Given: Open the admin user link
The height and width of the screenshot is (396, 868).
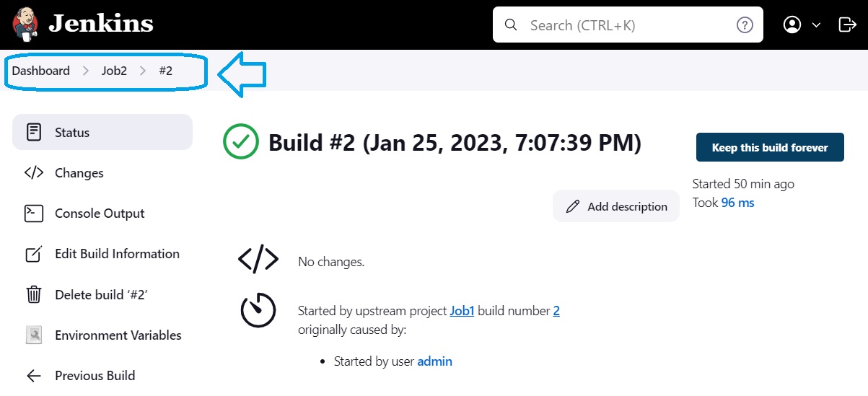Looking at the screenshot, I should [x=435, y=361].
